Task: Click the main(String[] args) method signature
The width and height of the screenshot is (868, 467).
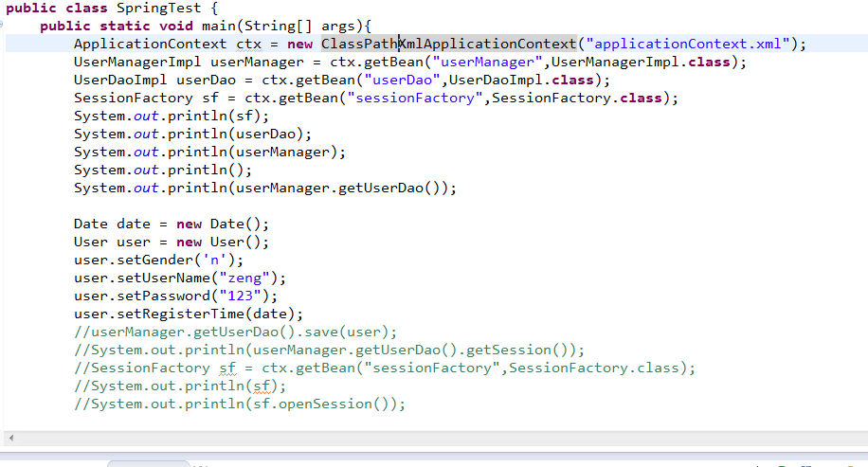Action: click(281, 26)
